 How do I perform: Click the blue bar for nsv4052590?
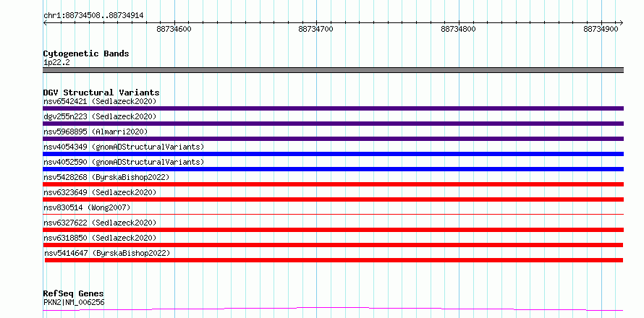[x=333, y=169]
